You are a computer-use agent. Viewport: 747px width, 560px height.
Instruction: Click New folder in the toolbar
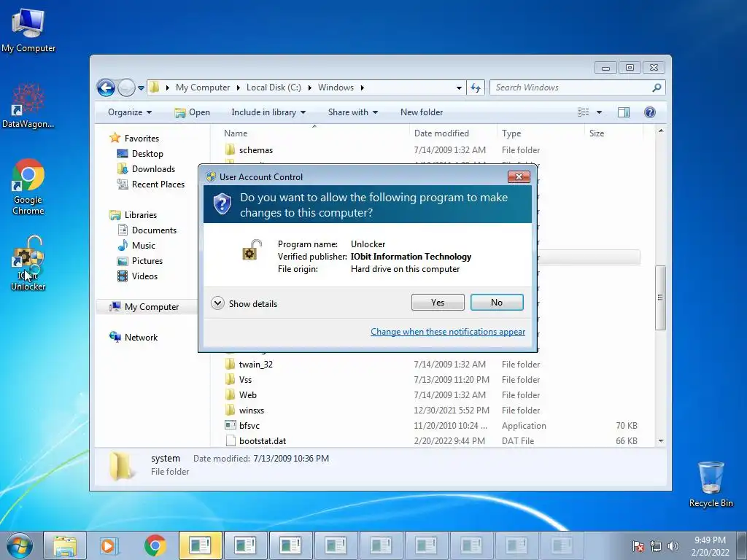coord(422,112)
